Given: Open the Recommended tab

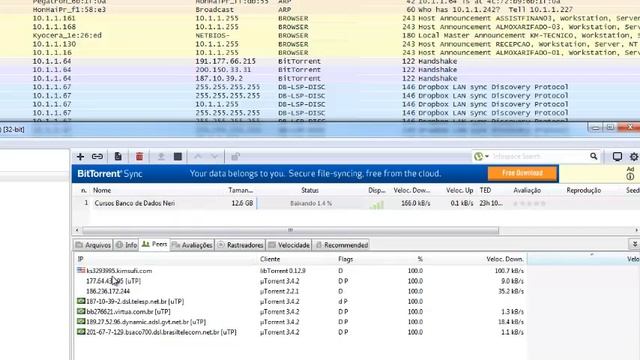Looking at the screenshot, I should tap(342, 245).
